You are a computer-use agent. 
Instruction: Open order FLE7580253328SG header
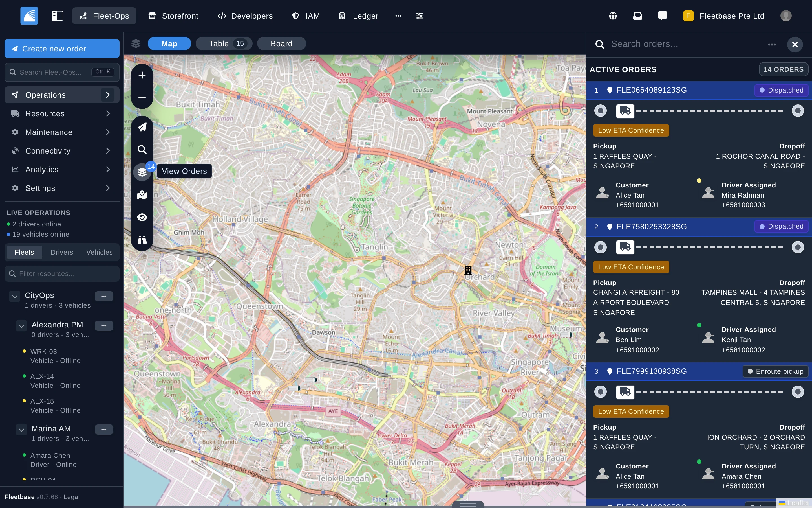[699, 227]
